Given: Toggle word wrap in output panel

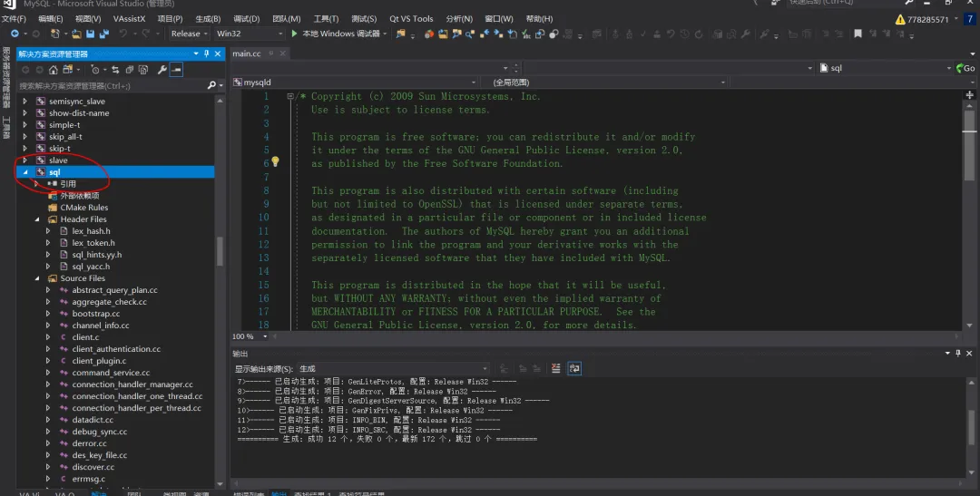Looking at the screenshot, I should [x=574, y=368].
